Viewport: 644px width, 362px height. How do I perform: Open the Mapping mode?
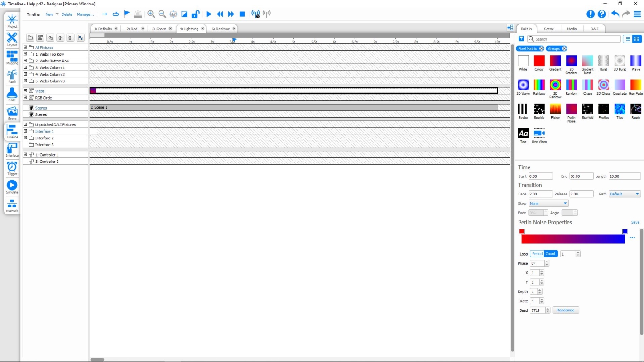click(x=12, y=57)
